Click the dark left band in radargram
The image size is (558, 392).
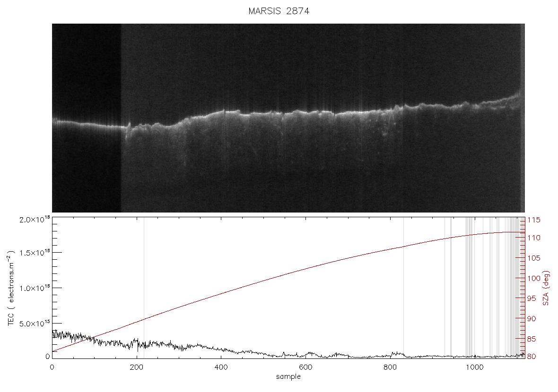(87, 118)
